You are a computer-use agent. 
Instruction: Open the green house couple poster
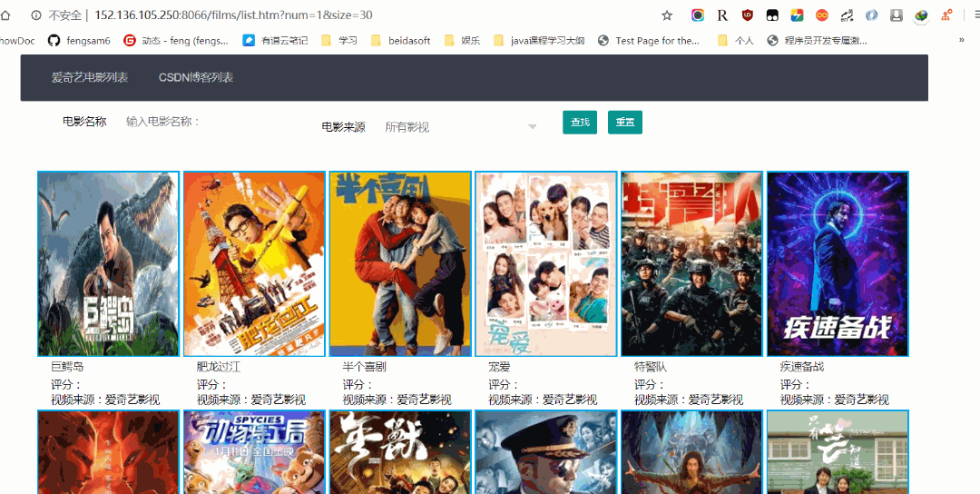point(838,452)
